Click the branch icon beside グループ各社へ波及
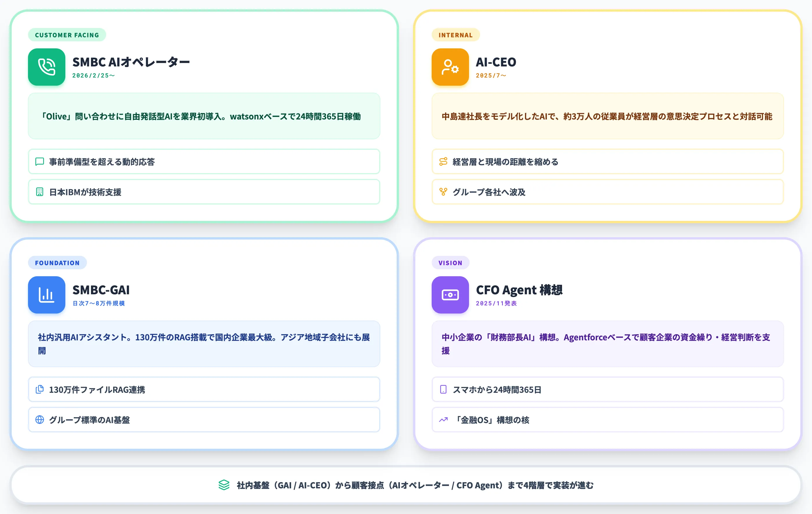This screenshot has height=514, width=812. 443,192
